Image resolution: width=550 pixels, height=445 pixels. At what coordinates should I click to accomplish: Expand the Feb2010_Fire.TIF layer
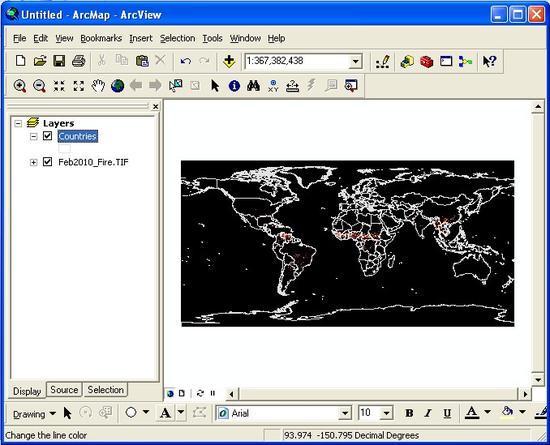tap(34, 162)
